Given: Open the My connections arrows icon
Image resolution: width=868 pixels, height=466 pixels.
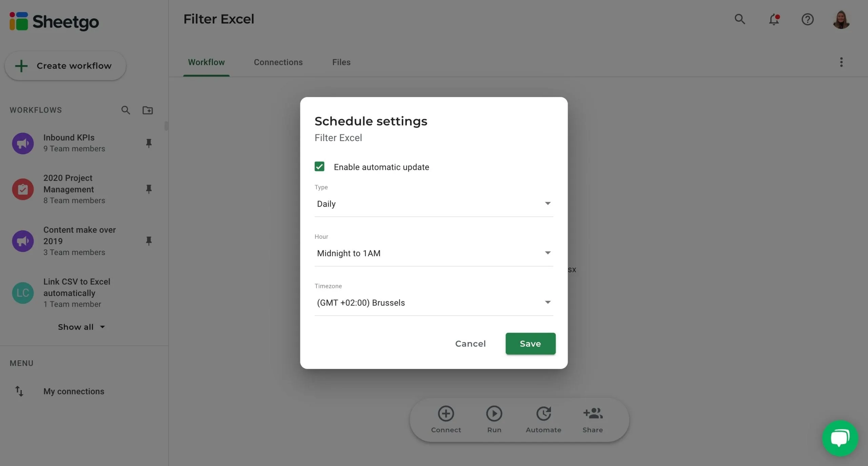Looking at the screenshot, I should 19,391.
